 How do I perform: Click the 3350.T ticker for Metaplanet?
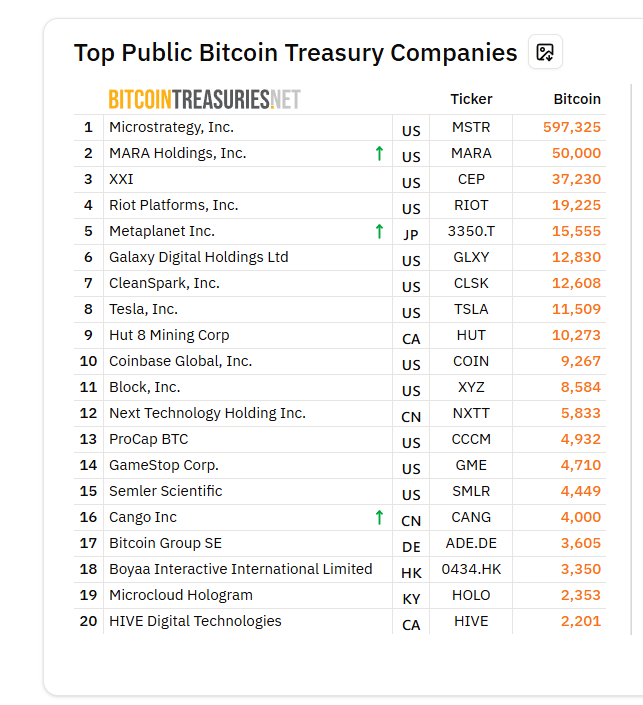pyautogui.click(x=471, y=231)
